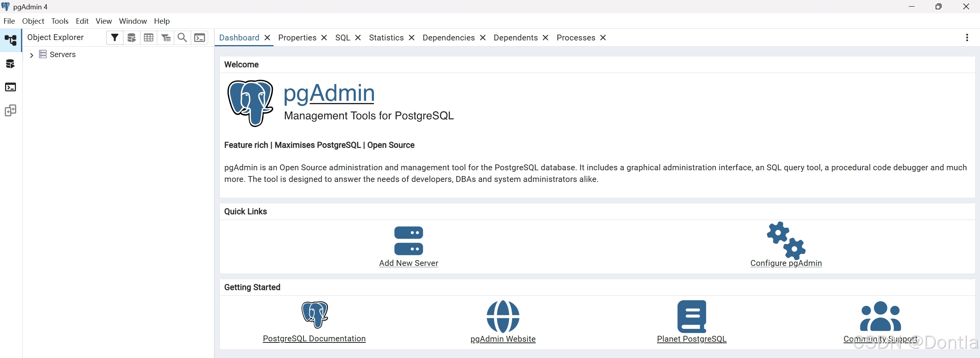Open the PostgreSQL Documentation link
Screen dimensions: 980x358
point(314,339)
